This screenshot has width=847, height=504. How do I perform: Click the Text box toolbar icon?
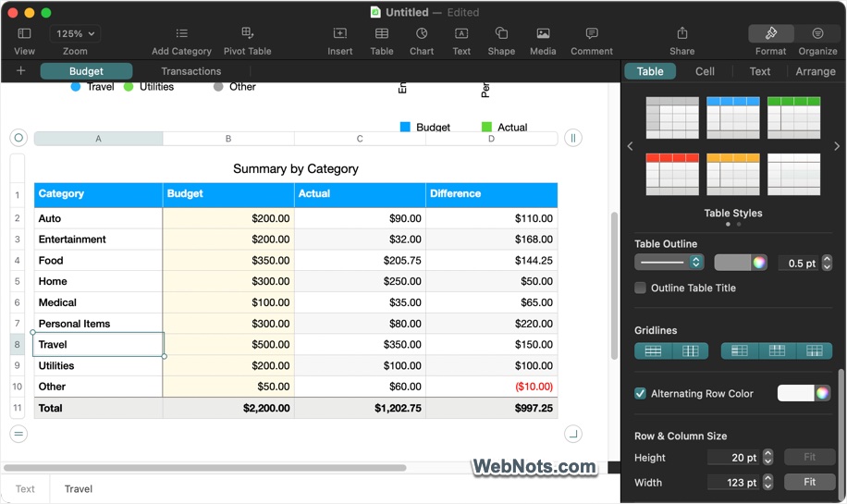tap(461, 33)
